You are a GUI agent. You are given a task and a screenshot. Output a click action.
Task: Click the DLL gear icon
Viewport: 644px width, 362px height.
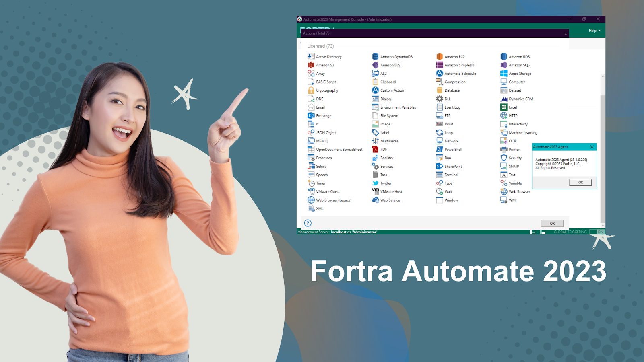coord(440,99)
